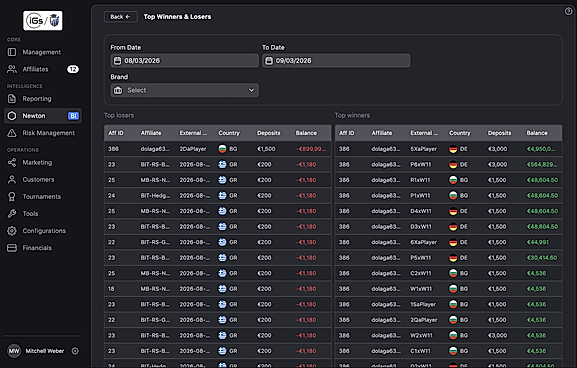Navigate to Marketing section
Viewport: 577px width, 368px height.
43,162
